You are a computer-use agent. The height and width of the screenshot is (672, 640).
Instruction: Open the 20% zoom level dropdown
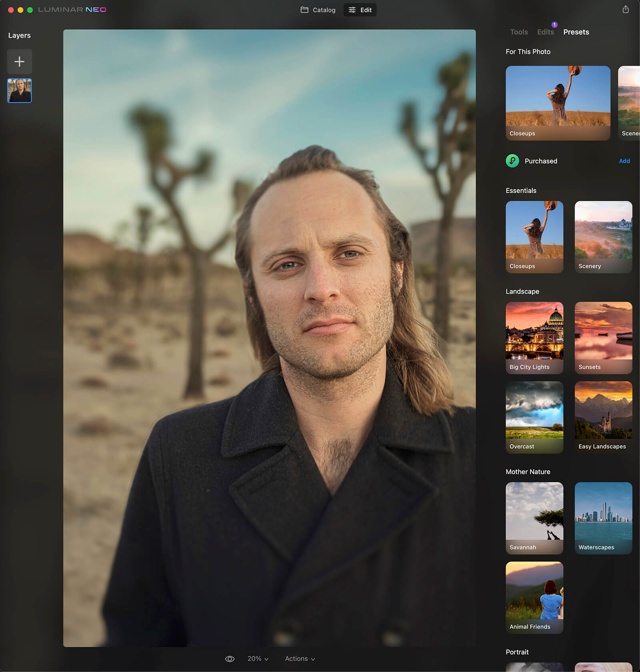pyautogui.click(x=258, y=659)
